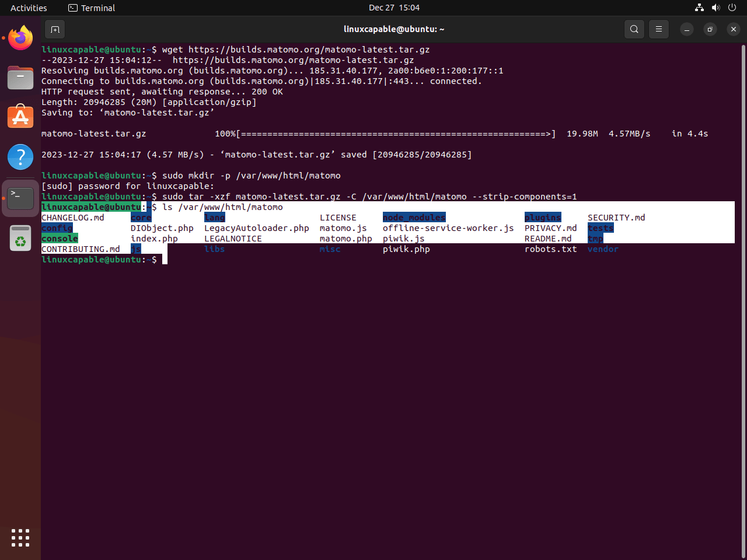This screenshot has height=560, width=747.
Task: Click matomo.js in the listing
Action: tap(343, 228)
